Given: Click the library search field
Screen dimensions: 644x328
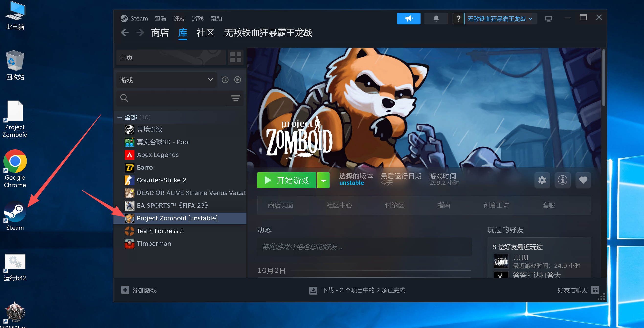Looking at the screenshot, I should click(x=175, y=98).
